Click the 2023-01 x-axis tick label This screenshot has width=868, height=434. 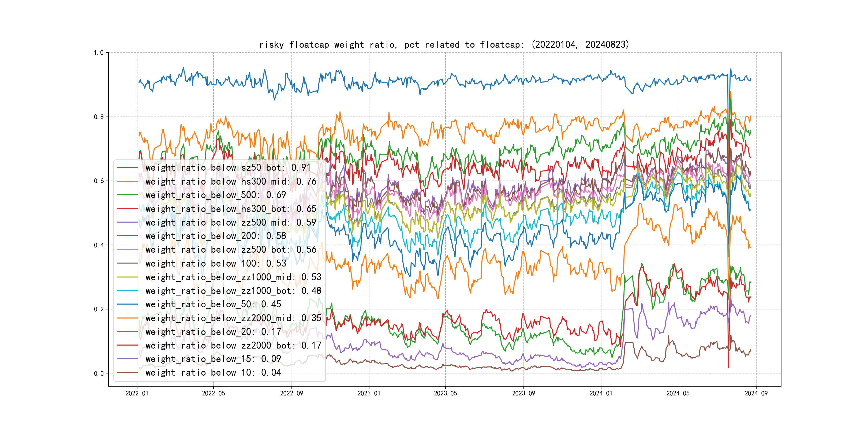pos(369,394)
